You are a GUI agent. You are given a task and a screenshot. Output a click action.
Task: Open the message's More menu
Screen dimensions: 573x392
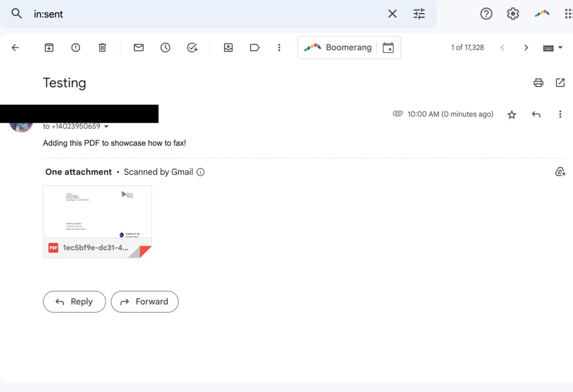(x=560, y=115)
